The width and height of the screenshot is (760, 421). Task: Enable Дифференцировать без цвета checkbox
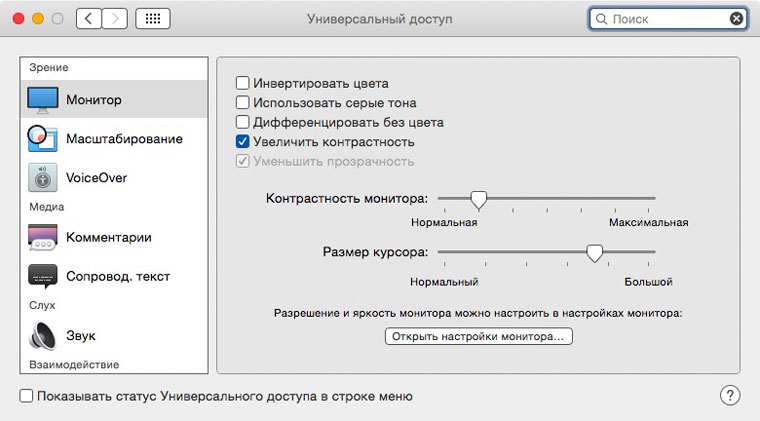(242, 123)
